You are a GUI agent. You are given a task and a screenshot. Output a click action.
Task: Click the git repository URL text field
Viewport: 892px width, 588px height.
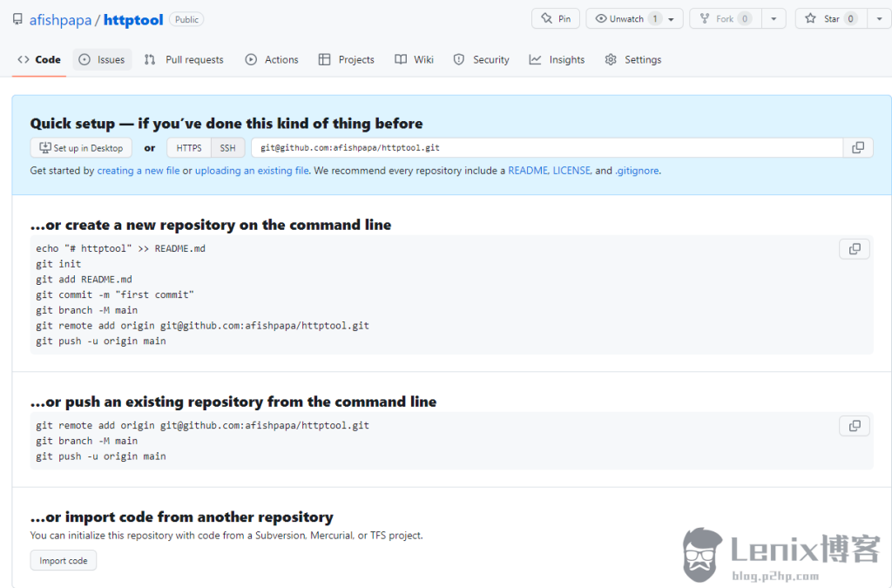click(546, 148)
